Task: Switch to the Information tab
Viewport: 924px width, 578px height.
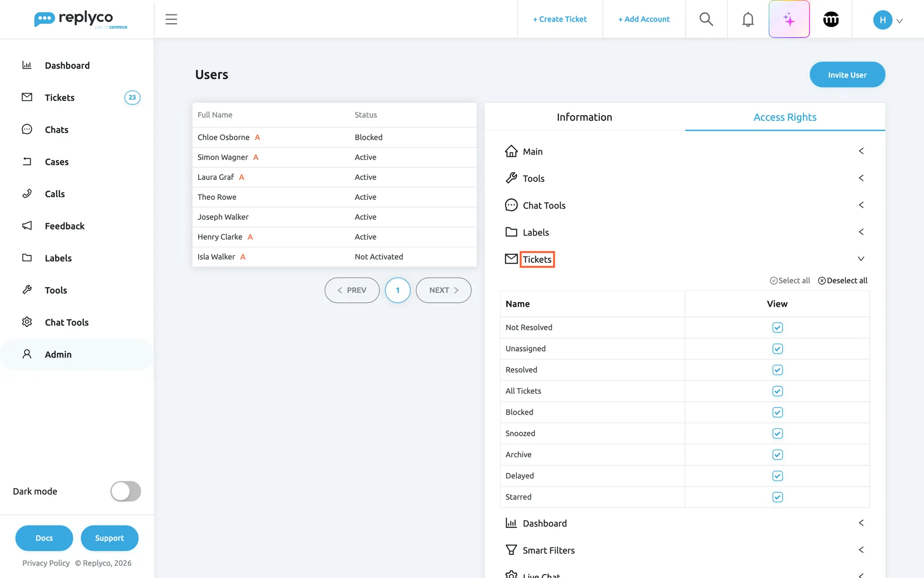Action: [x=584, y=117]
